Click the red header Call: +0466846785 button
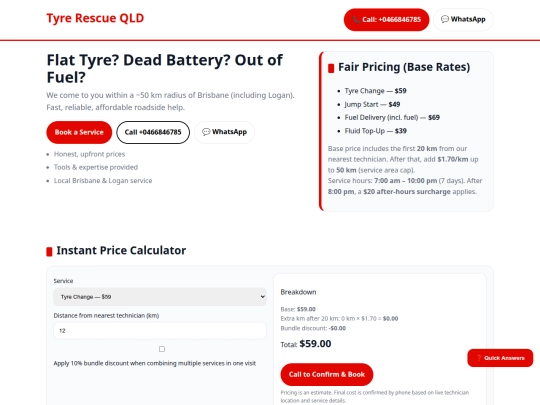Image resolution: width=540 pixels, height=405 pixels. pyautogui.click(x=386, y=20)
